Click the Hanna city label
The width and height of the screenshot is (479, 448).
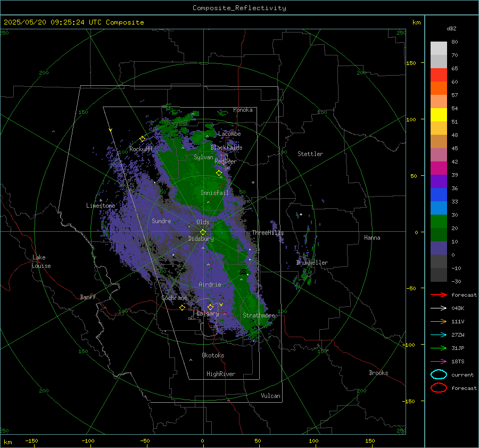[372, 238]
